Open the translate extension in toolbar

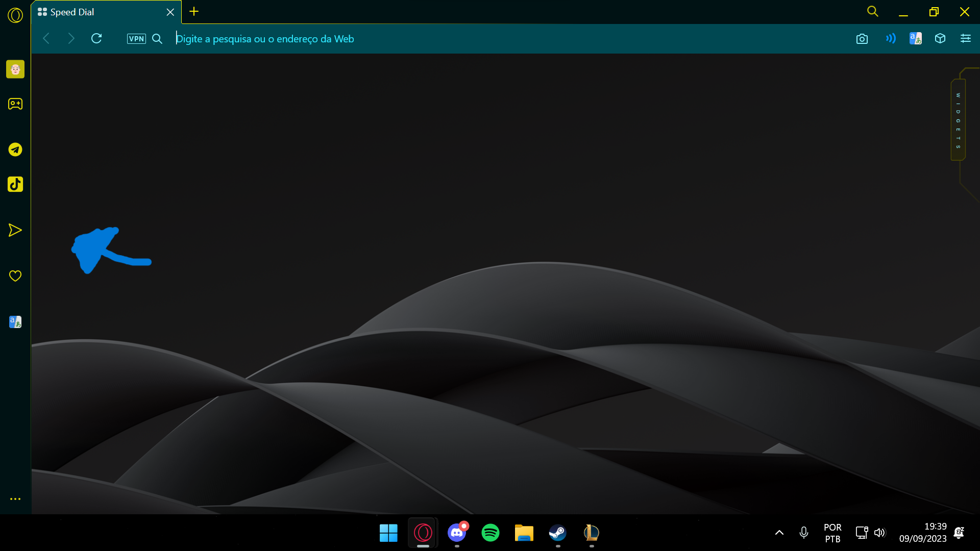(916, 38)
